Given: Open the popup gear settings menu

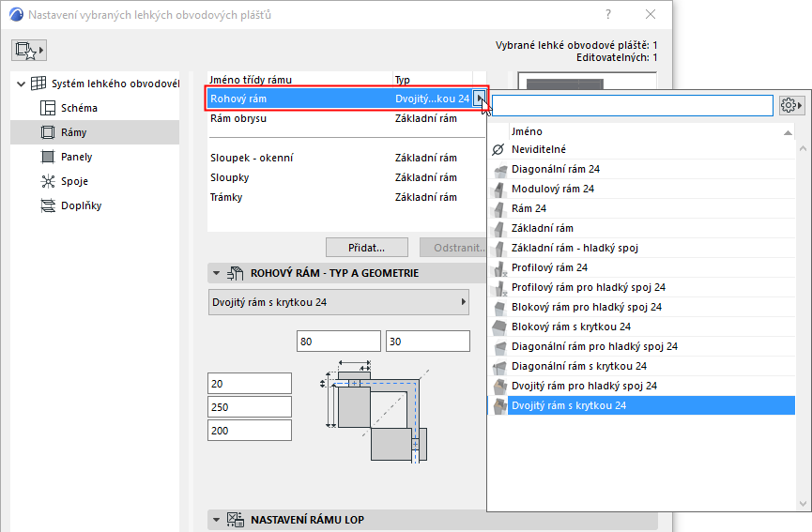Looking at the screenshot, I should pos(791,106).
